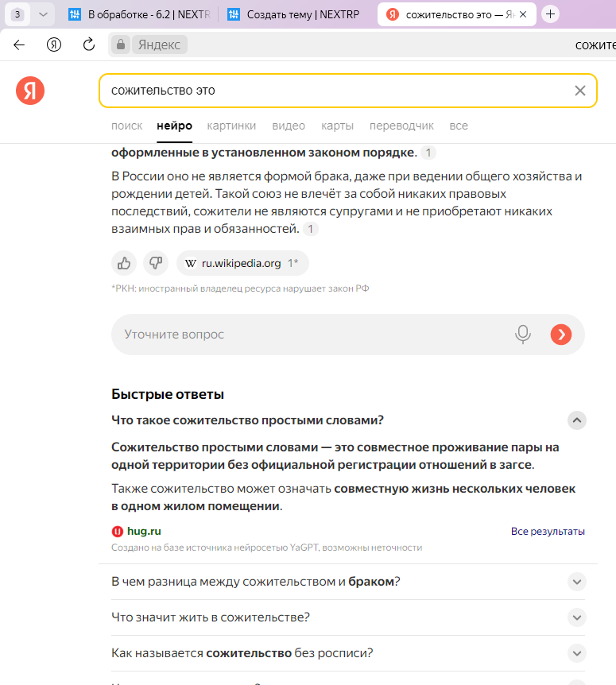Screen dimensions: 616x685
Task: Reload the page in browser toolbar
Action: point(89,45)
